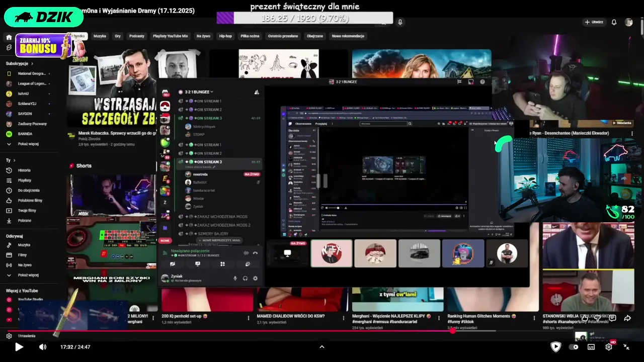Open Discord user settings gear
The height and width of the screenshot is (362, 644).
pyautogui.click(x=255, y=279)
